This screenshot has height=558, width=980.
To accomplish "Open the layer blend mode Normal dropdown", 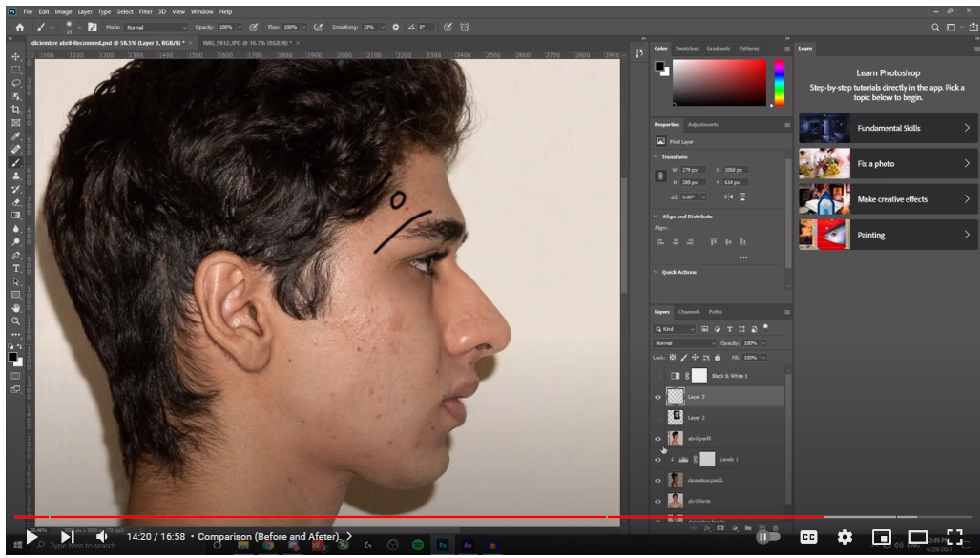I will 684,343.
